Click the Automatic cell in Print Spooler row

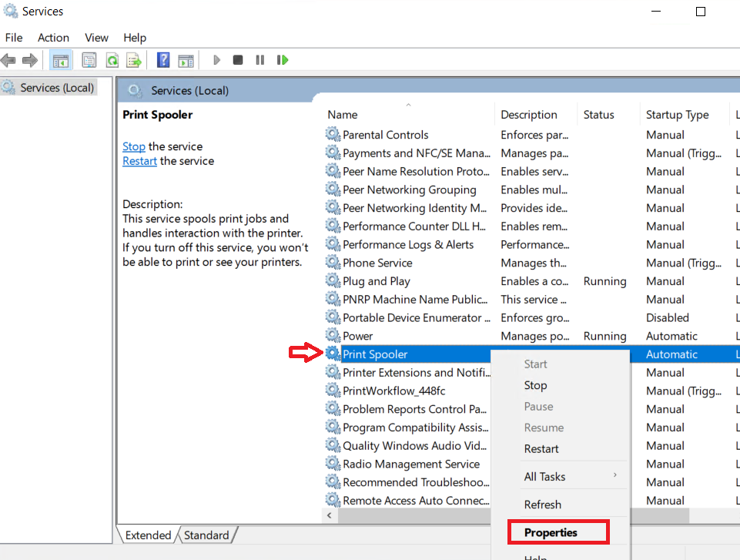point(671,354)
